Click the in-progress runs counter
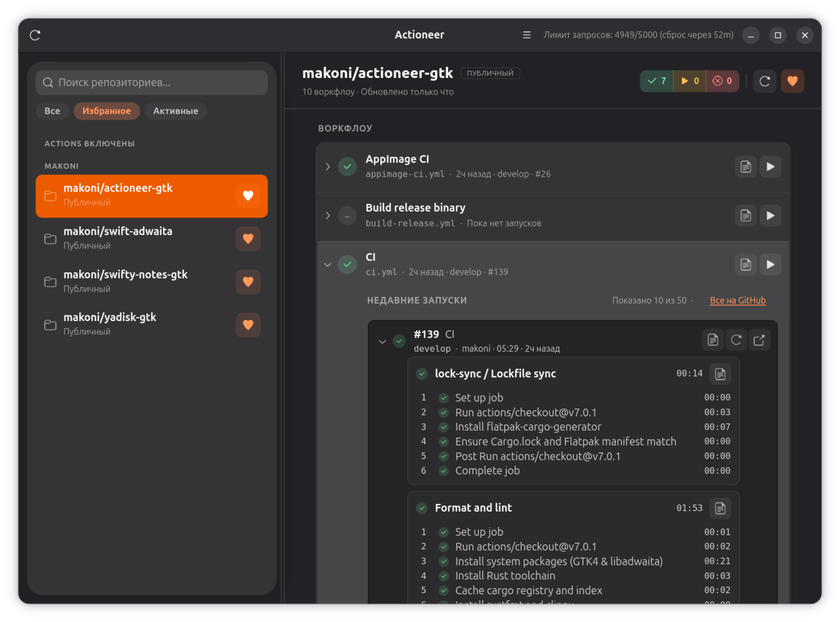 point(689,81)
